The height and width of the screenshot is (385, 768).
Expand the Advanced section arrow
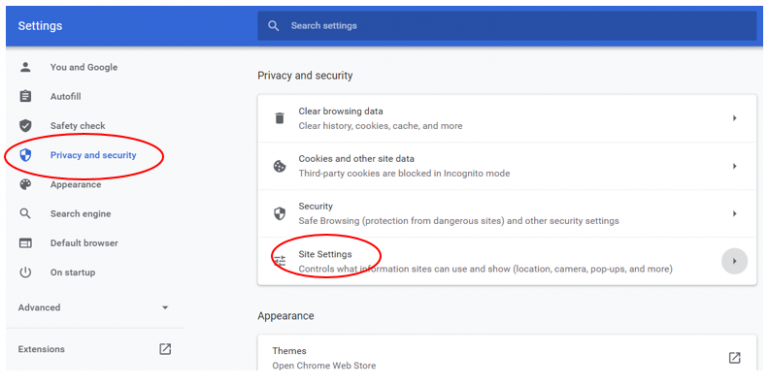[165, 308]
